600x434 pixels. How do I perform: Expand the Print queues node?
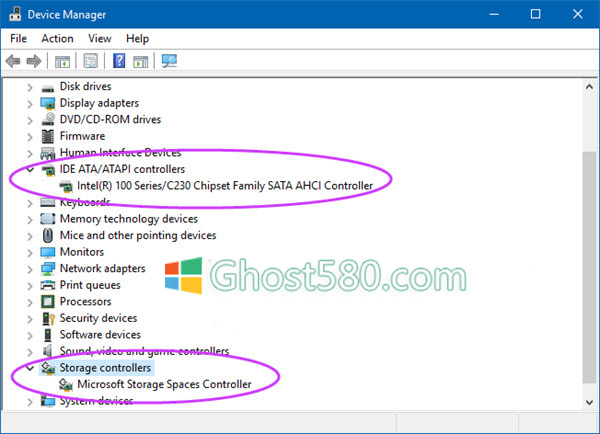[x=30, y=286]
